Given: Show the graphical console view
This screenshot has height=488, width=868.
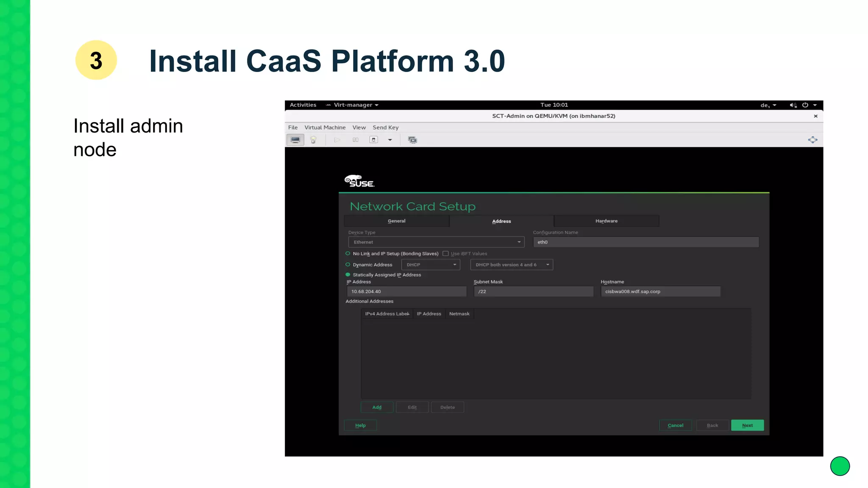Looking at the screenshot, I should [x=295, y=140].
